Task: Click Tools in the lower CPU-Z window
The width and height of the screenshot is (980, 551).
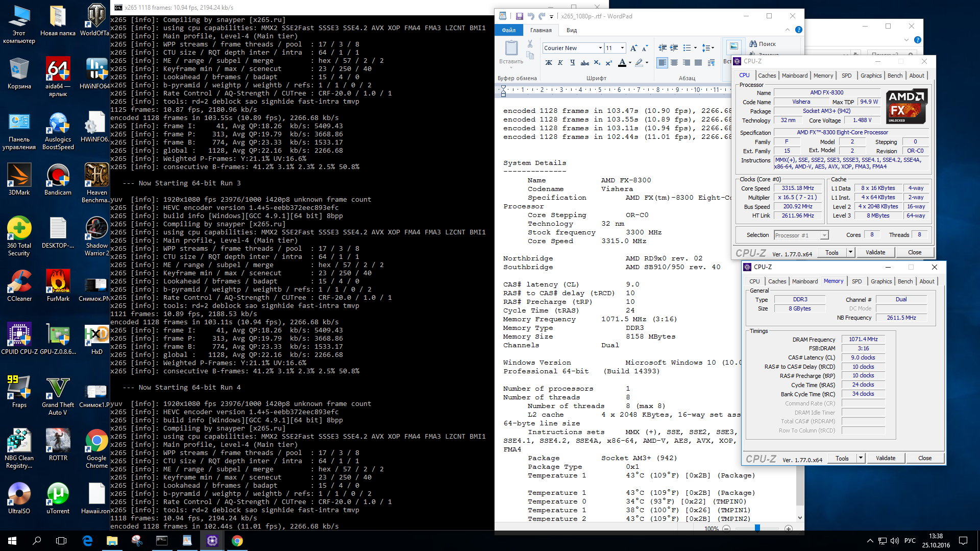Action: click(842, 458)
